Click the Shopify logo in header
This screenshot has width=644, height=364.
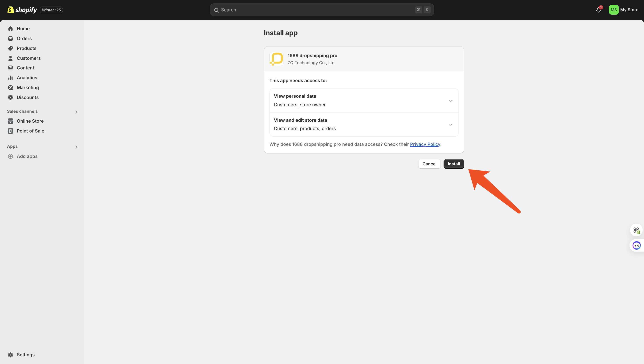(22, 10)
